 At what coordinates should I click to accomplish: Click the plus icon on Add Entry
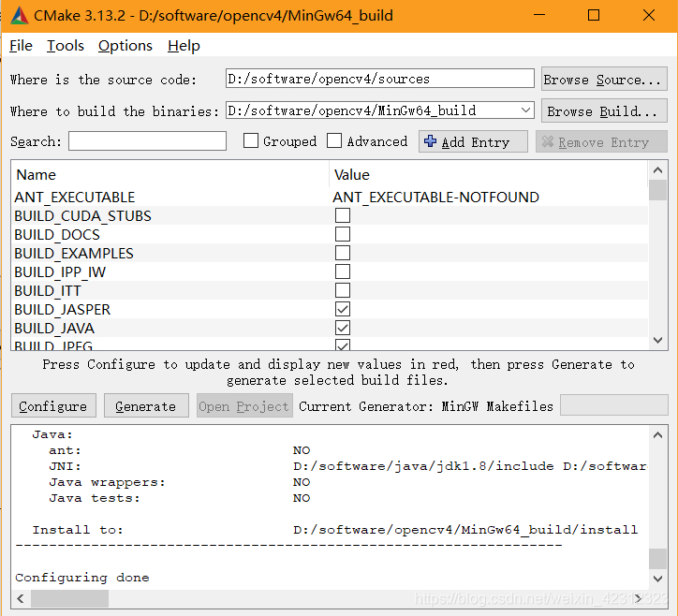430,141
